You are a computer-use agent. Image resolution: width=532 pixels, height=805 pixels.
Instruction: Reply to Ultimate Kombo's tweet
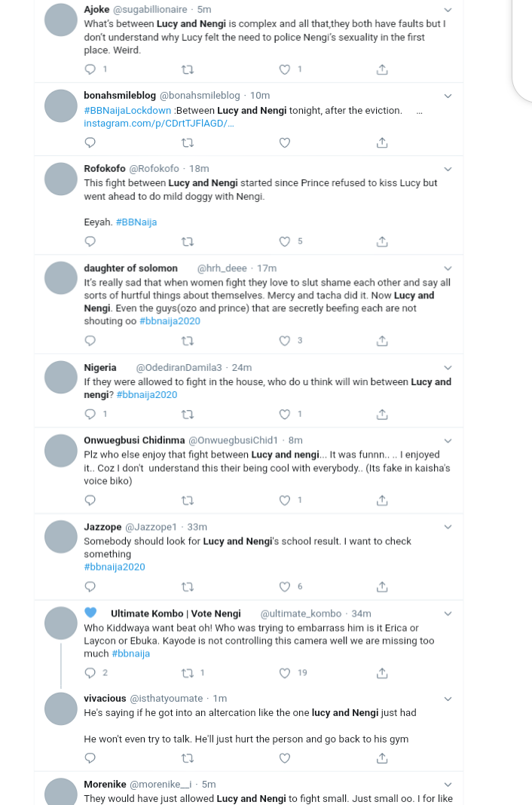coord(90,672)
